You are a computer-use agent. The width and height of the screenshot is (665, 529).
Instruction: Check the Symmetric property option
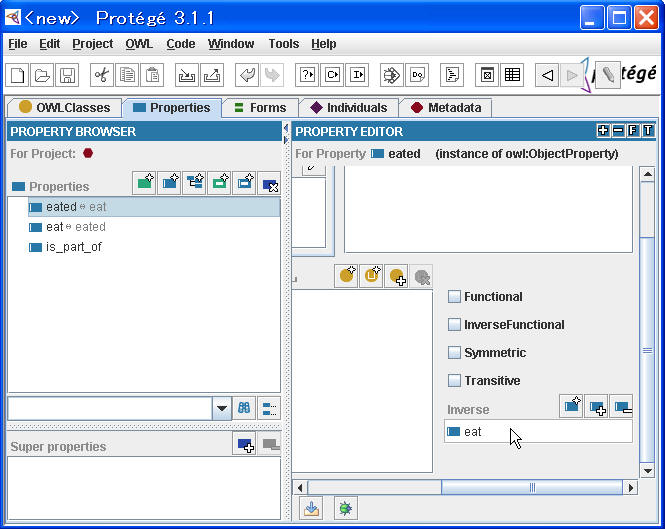click(x=455, y=353)
